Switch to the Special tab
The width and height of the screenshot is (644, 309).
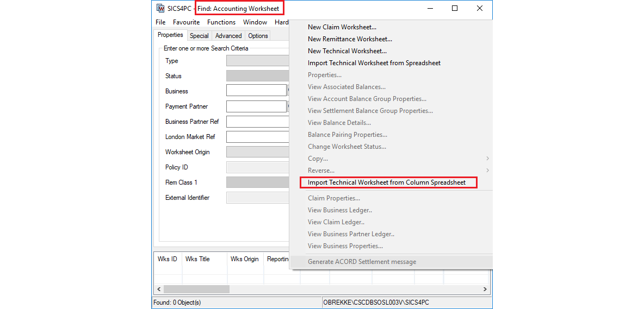(199, 36)
